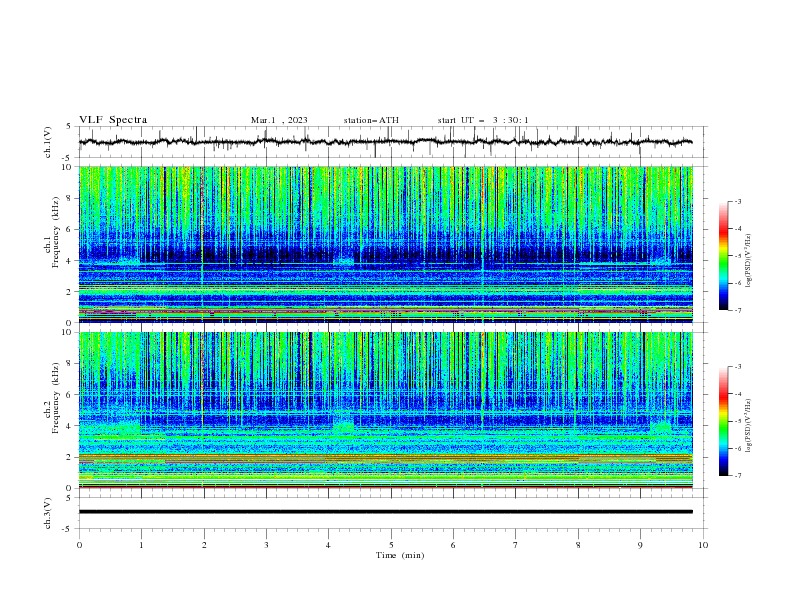The width and height of the screenshot is (792, 612).
Task: Click the "start UT = 3 :30: 1" text
Action: [x=483, y=120]
